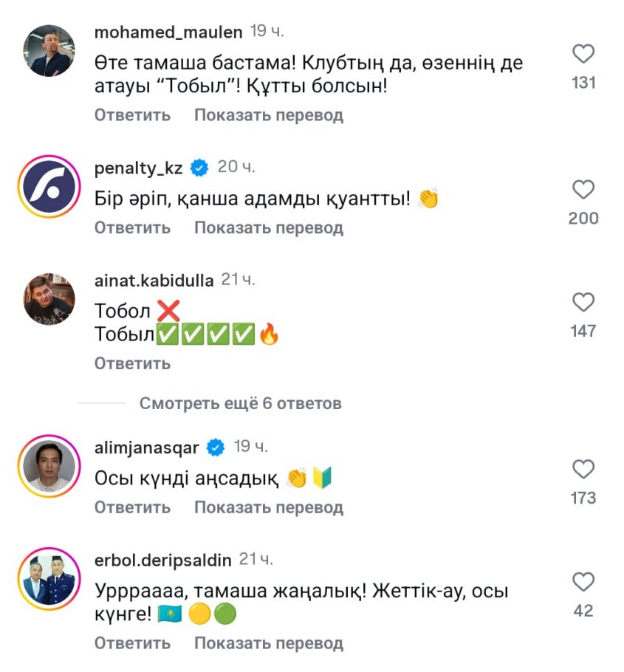Click alimjanasqar's blue verified badge
Screen dimensions: 624x672
coord(216,447)
